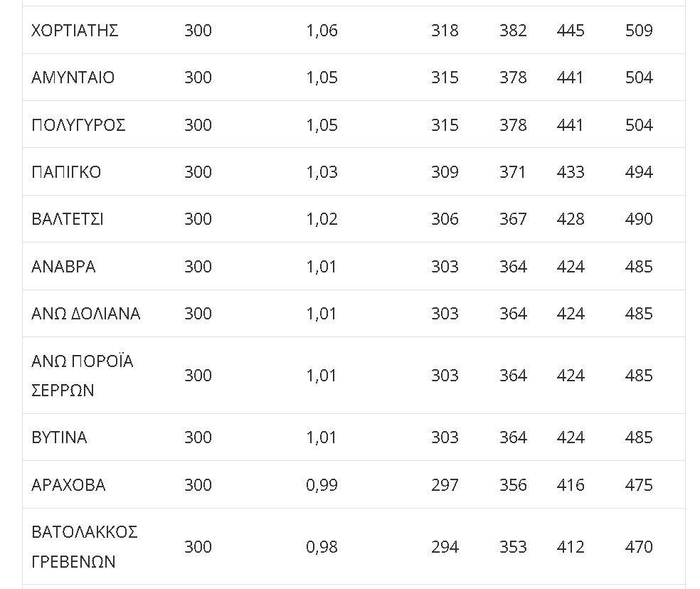Click the ΑΝΩ ΠΟΡΟΪΑ ΣΕΡΡΩΝ cell
The width and height of the screenshot is (700, 589).
click(x=82, y=376)
